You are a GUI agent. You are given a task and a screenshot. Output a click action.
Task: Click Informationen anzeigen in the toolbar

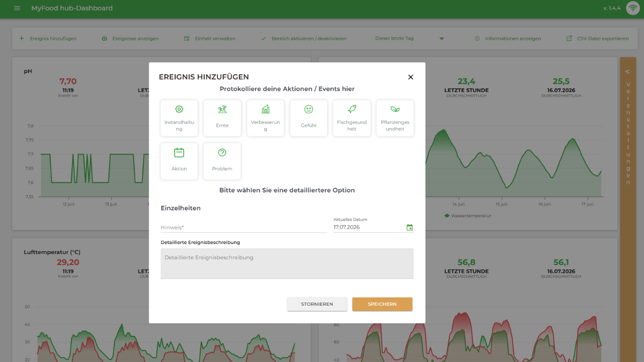click(x=513, y=39)
